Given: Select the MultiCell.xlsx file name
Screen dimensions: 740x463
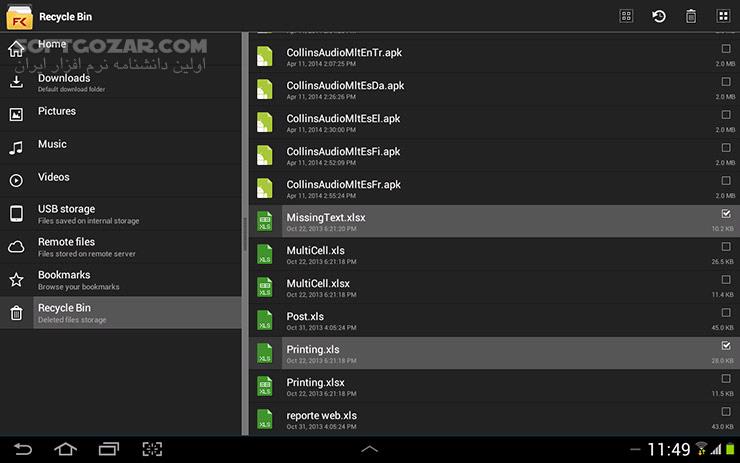Looking at the screenshot, I should coord(318,284).
